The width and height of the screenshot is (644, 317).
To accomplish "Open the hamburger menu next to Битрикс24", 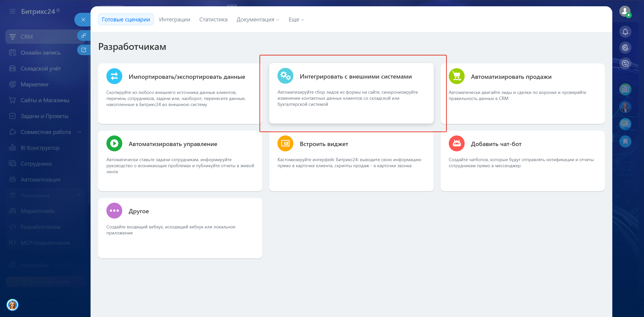I will point(13,12).
